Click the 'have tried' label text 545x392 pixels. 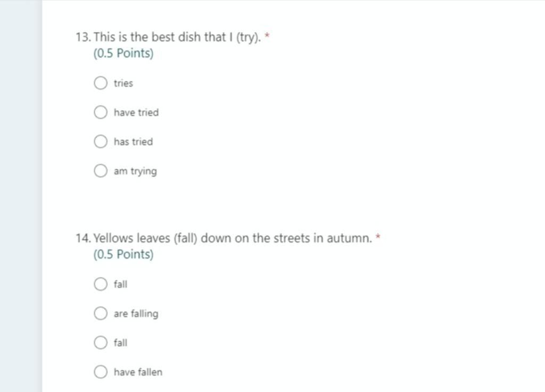136,113
